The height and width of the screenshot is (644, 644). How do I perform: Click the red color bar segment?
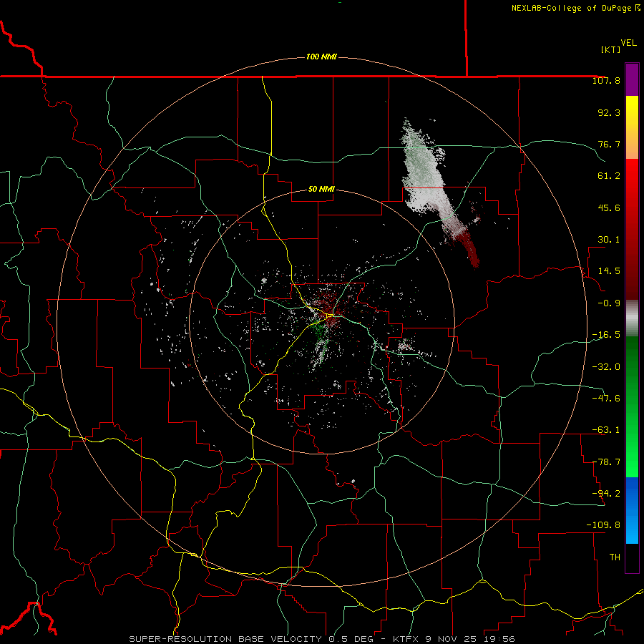point(632,229)
